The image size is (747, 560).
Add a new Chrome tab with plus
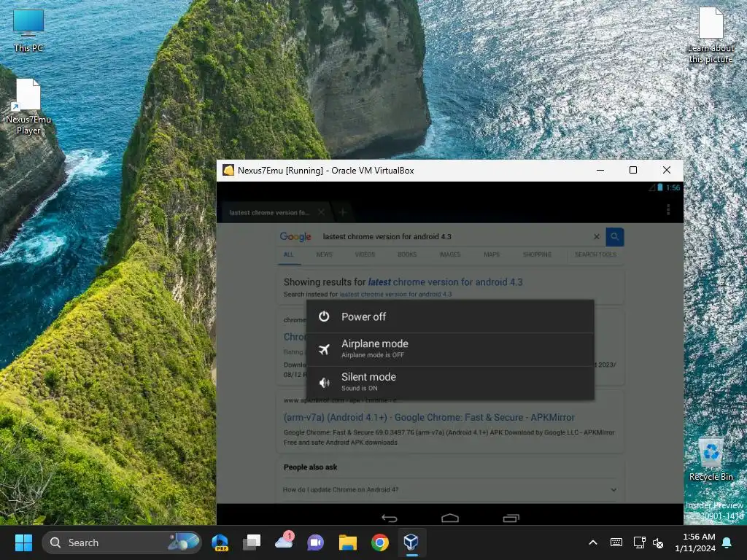(343, 212)
